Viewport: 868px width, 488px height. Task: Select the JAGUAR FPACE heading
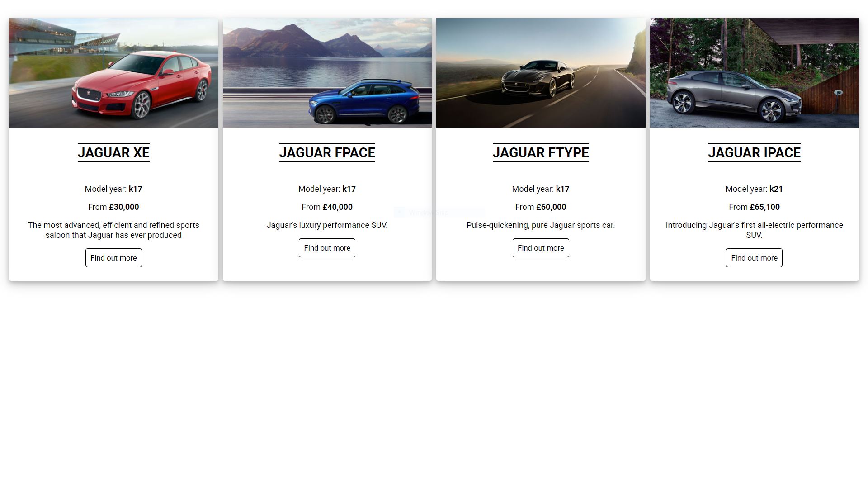[327, 153]
